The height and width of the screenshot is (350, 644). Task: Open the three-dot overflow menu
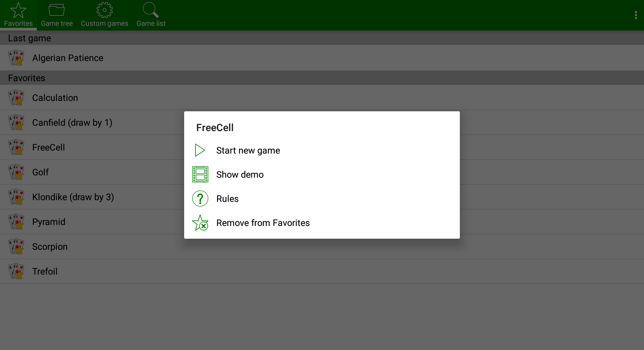pos(636,15)
